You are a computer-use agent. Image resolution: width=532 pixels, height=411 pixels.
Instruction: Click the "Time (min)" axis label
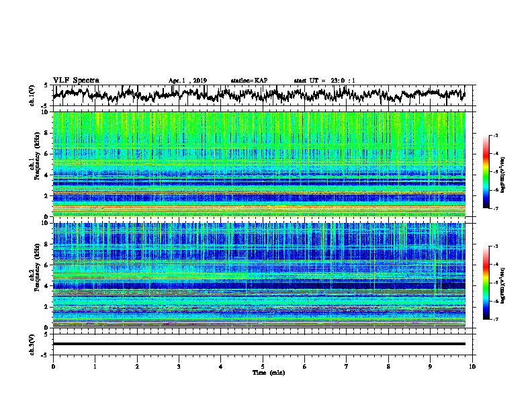269,373
